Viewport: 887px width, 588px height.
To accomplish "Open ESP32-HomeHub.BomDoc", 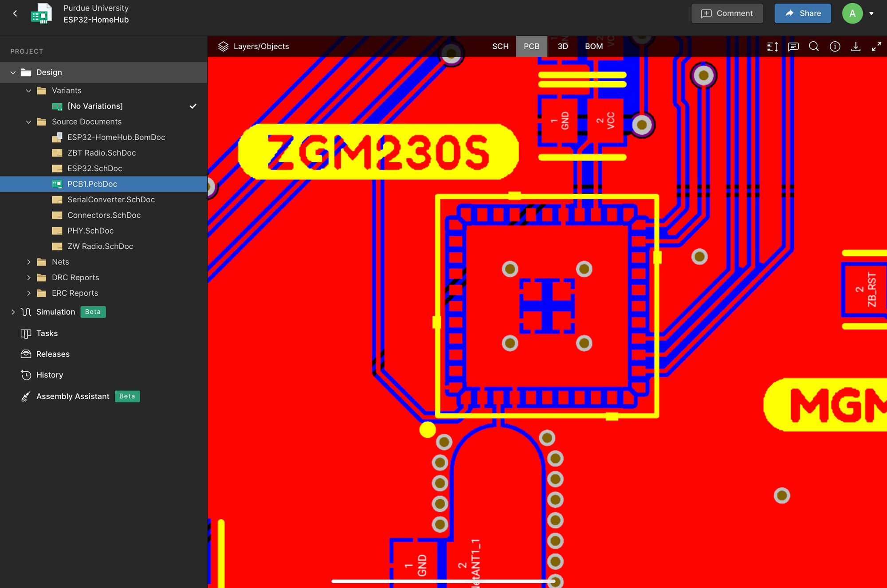I will pos(116,137).
